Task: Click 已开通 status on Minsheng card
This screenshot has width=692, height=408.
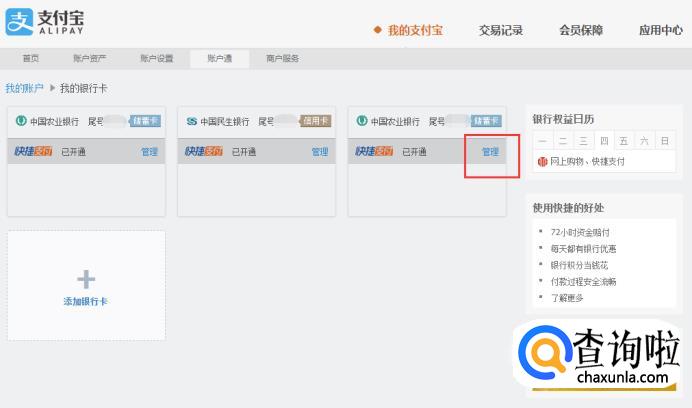Action: [x=244, y=152]
